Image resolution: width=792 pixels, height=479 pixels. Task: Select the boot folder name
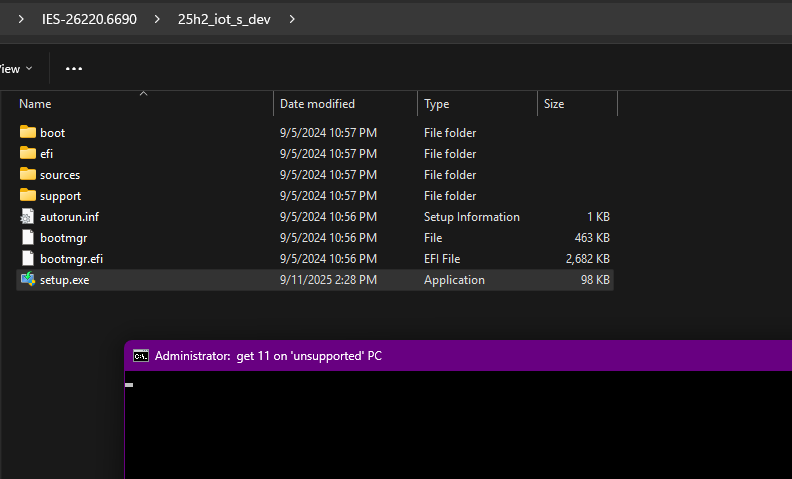tap(53, 132)
